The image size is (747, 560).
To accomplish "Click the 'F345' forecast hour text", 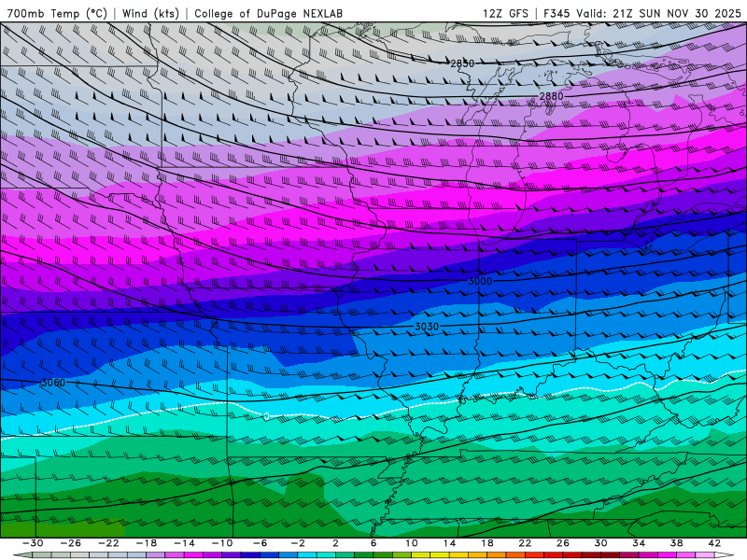I will tap(557, 13).
